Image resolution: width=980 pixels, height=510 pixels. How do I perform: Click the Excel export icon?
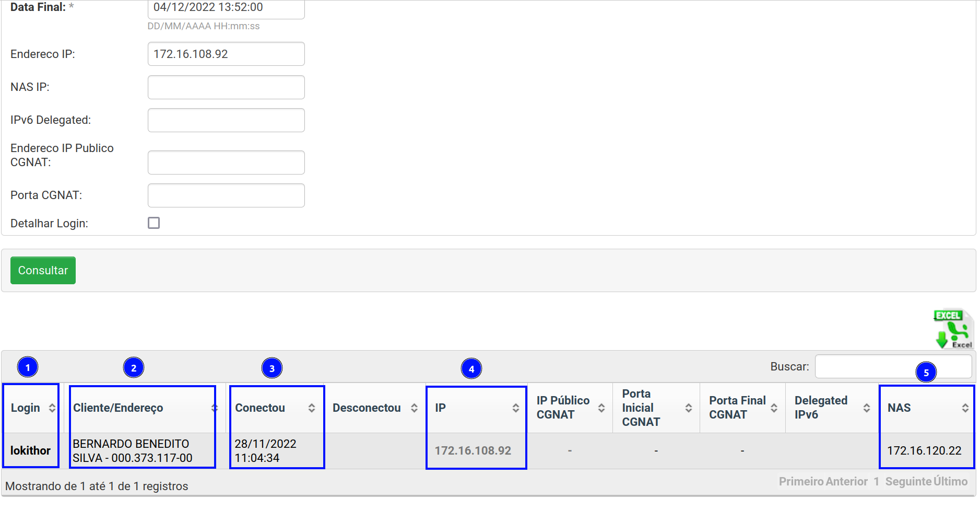pyautogui.click(x=953, y=329)
